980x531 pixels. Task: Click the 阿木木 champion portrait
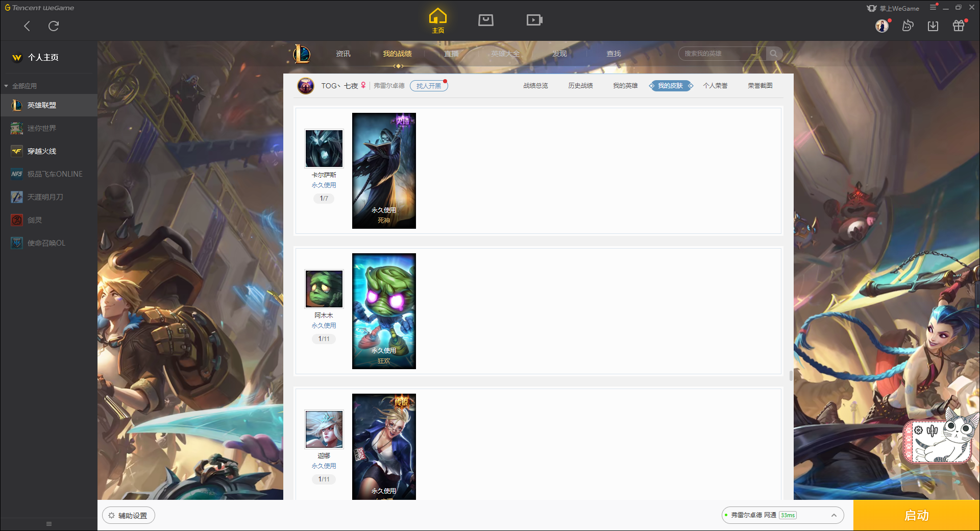pos(324,288)
